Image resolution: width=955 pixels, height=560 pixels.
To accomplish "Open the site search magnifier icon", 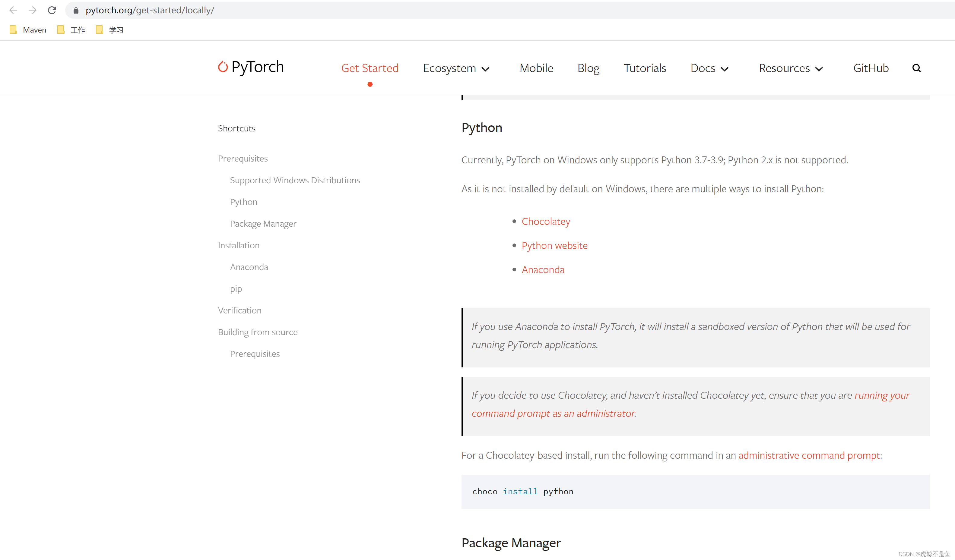I will point(916,68).
